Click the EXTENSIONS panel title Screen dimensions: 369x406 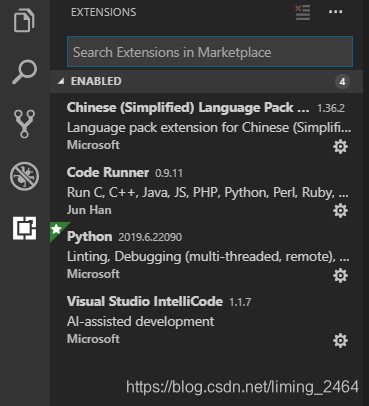(104, 12)
